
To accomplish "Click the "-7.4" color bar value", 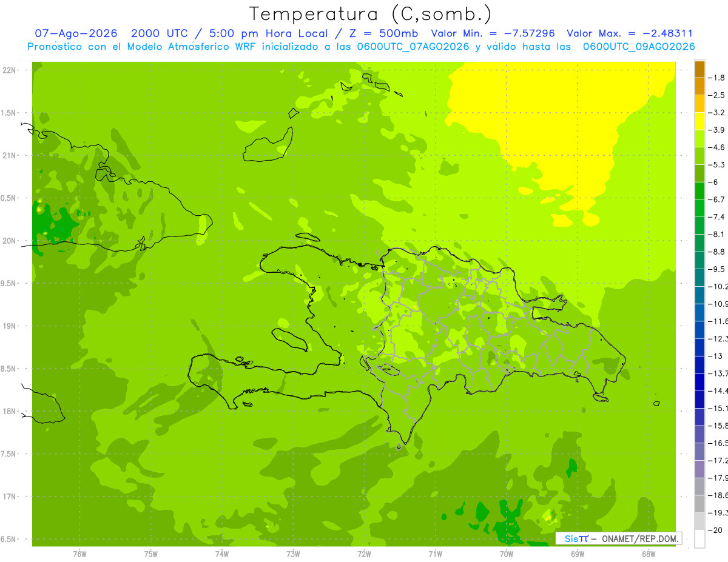I will pyautogui.click(x=716, y=217).
